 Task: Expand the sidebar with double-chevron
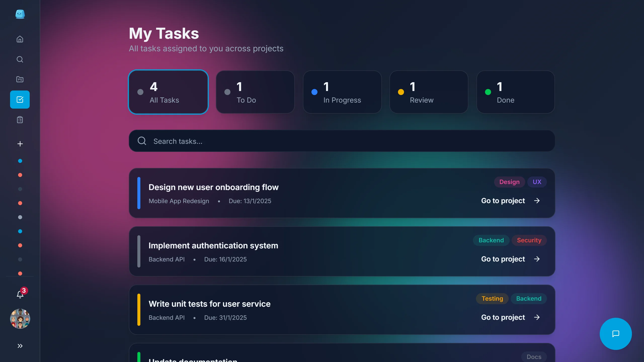[x=20, y=346]
